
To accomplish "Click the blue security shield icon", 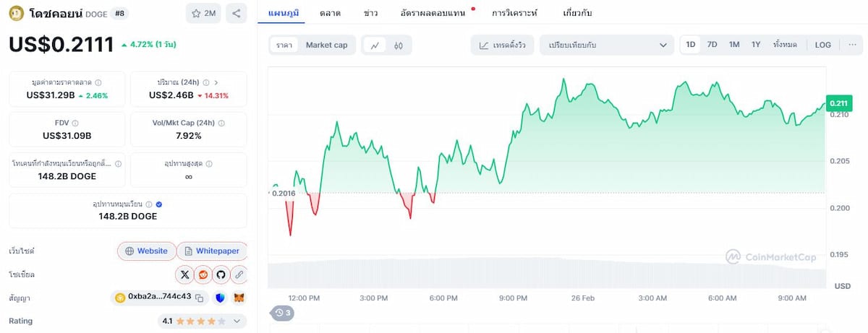I will [x=220, y=297].
